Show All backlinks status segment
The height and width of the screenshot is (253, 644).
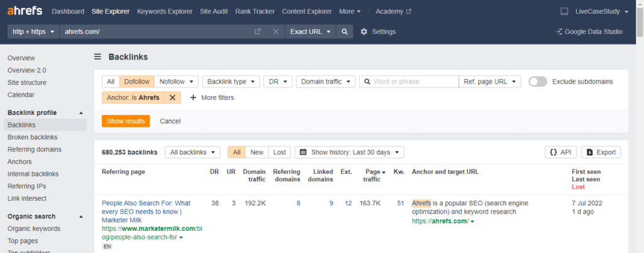point(236,152)
